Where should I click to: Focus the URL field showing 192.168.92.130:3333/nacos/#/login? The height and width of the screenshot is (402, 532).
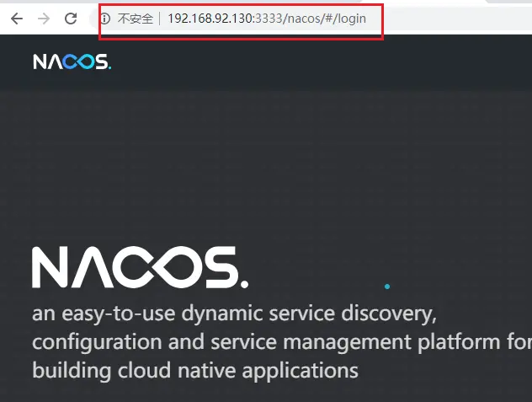click(x=267, y=19)
